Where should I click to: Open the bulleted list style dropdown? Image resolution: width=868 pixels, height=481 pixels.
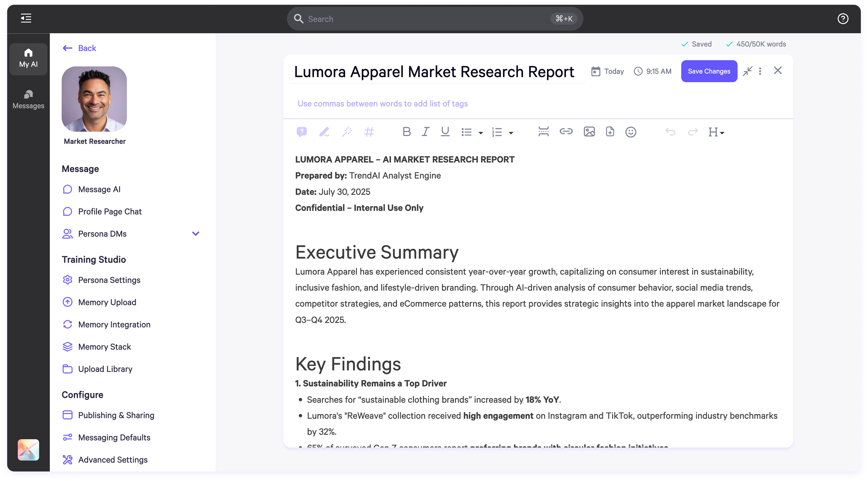pos(481,133)
